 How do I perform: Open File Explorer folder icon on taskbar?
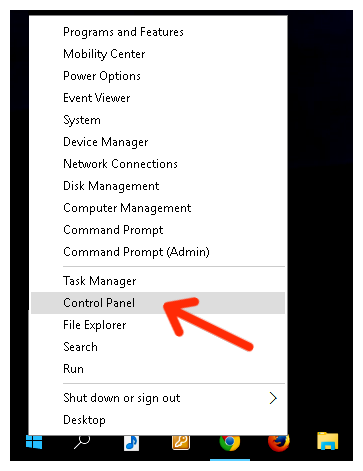(x=328, y=441)
